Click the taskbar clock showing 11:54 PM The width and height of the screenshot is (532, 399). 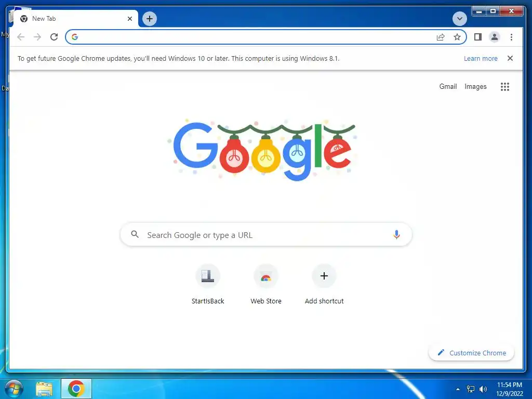510,389
